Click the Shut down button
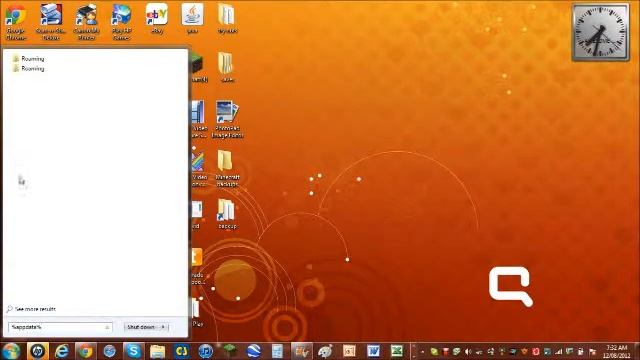 coord(141,327)
